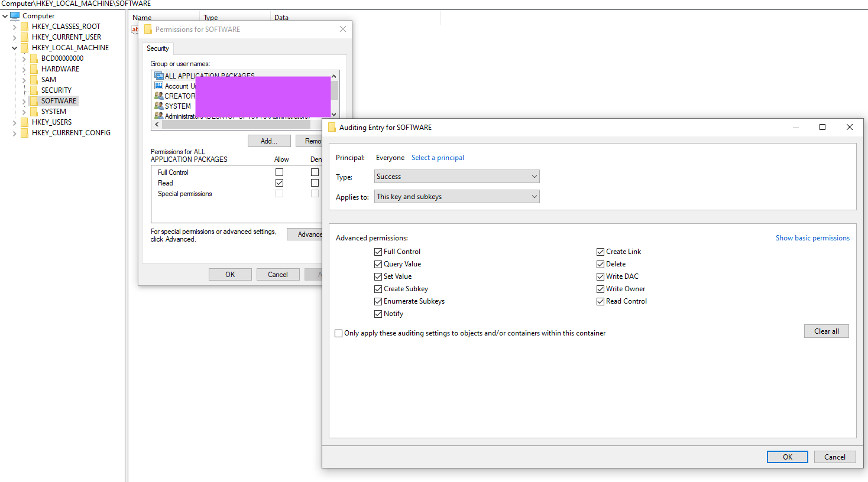Enable Only apply these auditing settings checkbox
The image size is (868, 482).
tap(339, 333)
